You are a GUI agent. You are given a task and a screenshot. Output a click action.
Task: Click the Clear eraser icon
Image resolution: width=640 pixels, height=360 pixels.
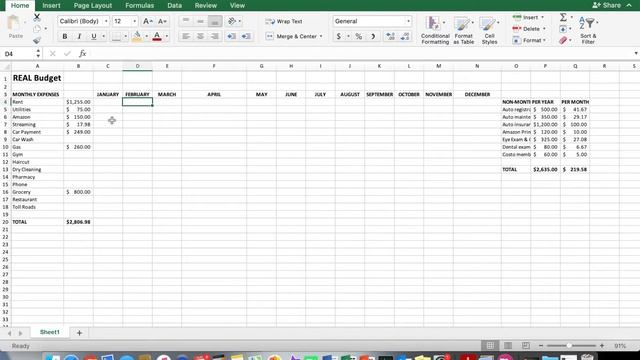563,40
